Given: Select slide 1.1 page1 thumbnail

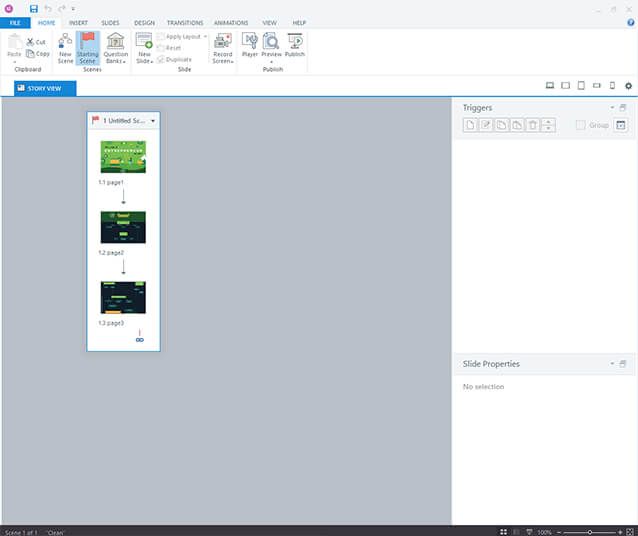Looking at the screenshot, I should pyautogui.click(x=123, y=157).
